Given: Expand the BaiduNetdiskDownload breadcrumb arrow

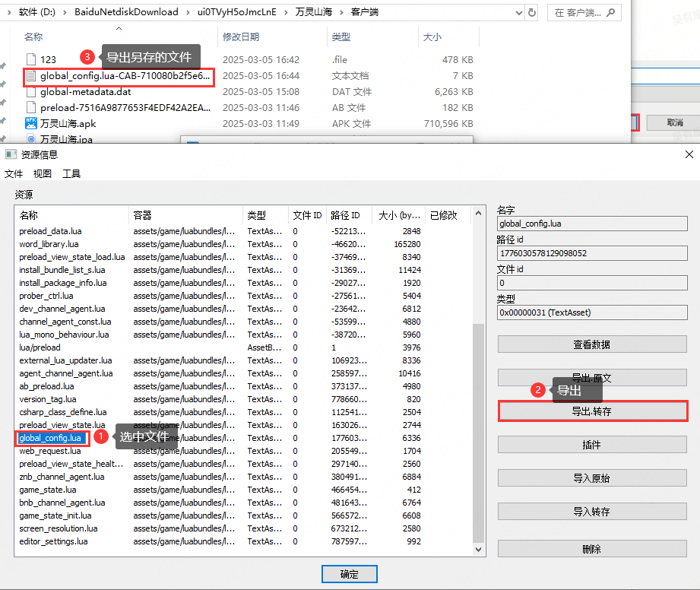Looking at the screenshot, I should click(x=186, y=12).
